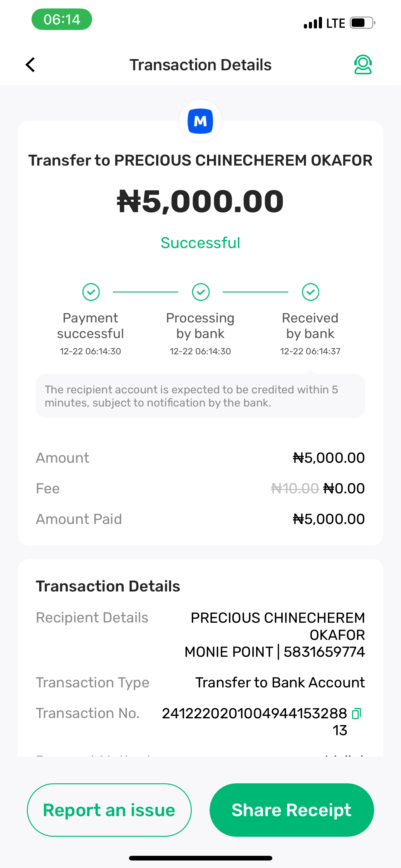This screenshot has width=401, height=868.
Task: Tap the Payment successful checkmark icon
Action: 91,292
